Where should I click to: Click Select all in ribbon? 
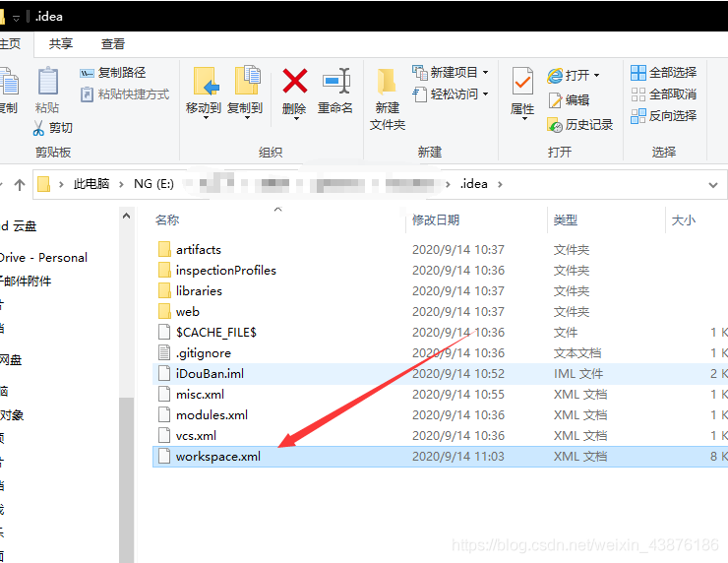[663, 73]
